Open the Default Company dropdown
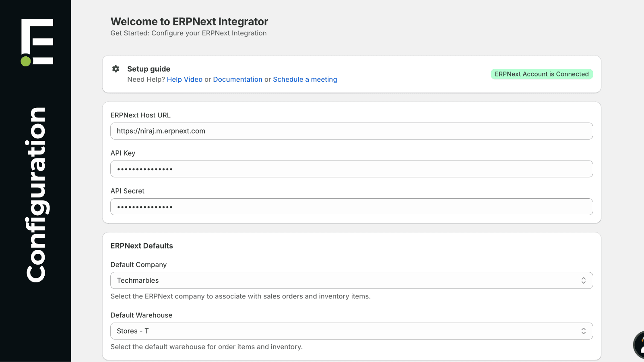 click(x=351, y=280)
